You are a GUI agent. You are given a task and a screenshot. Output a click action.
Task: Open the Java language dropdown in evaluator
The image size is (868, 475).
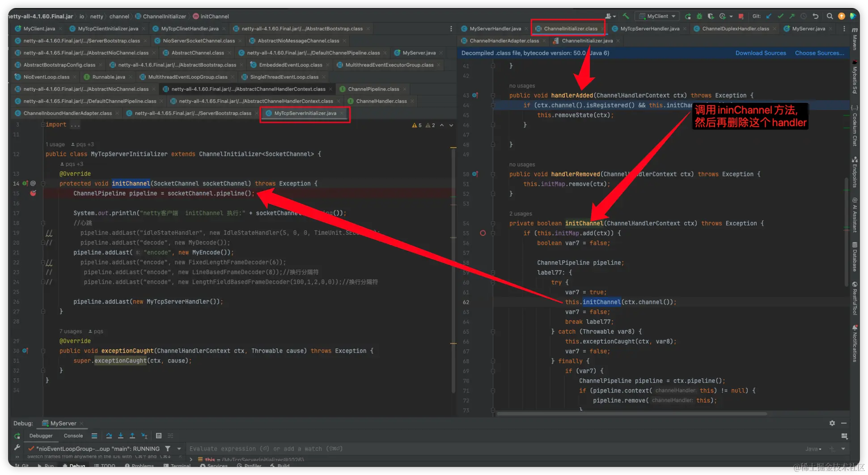coord(813,449)
